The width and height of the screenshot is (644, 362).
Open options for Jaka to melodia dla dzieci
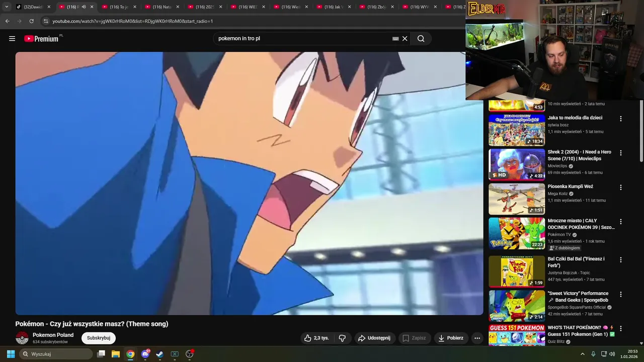pyautogui.click(x=621, y=119)
